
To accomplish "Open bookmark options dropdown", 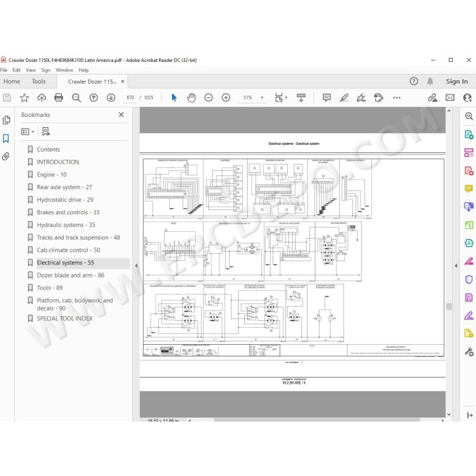I will coord(28,131).
